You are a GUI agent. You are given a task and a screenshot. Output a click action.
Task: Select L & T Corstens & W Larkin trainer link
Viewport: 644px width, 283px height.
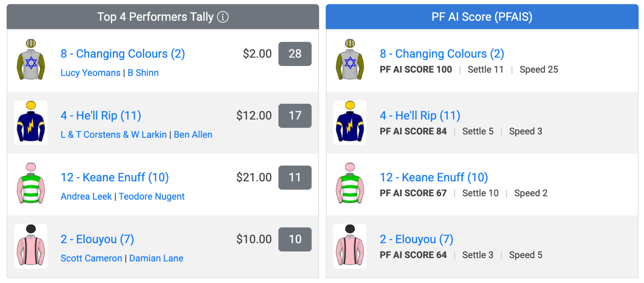click(113, 135)
